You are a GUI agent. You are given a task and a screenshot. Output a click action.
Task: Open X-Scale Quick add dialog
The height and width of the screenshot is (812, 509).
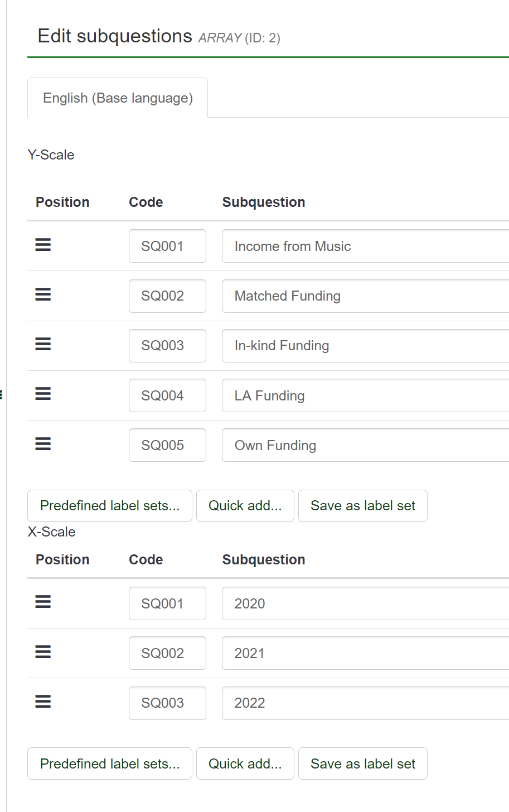245,763
